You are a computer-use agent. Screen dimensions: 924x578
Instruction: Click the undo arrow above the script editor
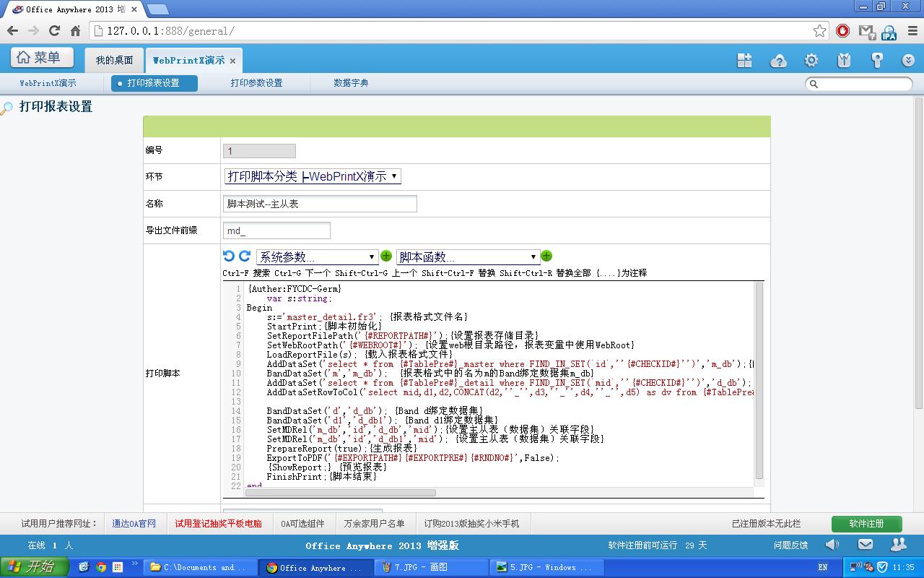point(229,256)
